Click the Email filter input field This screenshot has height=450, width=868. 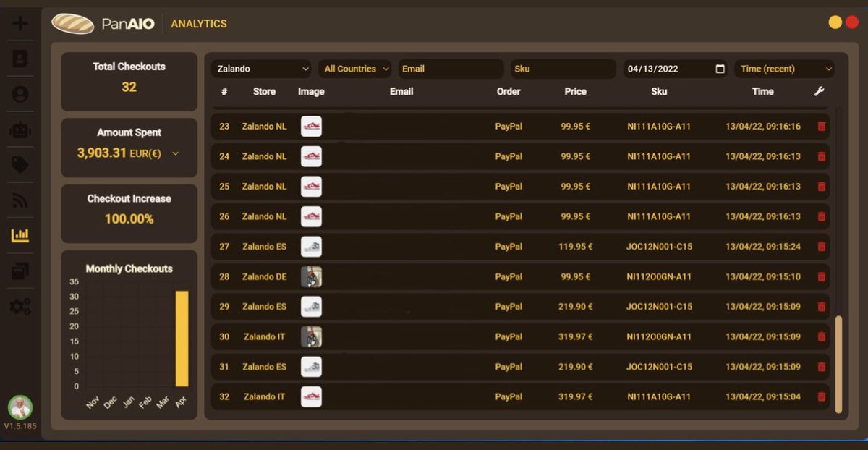coord(451,69)
